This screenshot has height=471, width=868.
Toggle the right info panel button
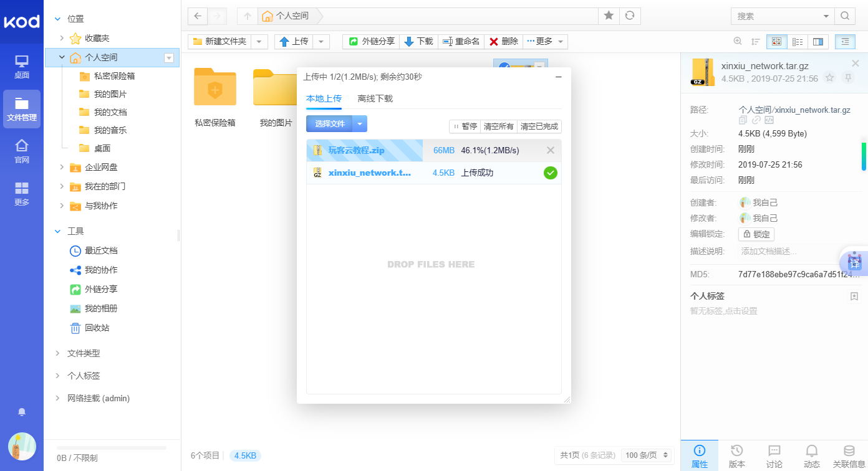tap(845, 42)
